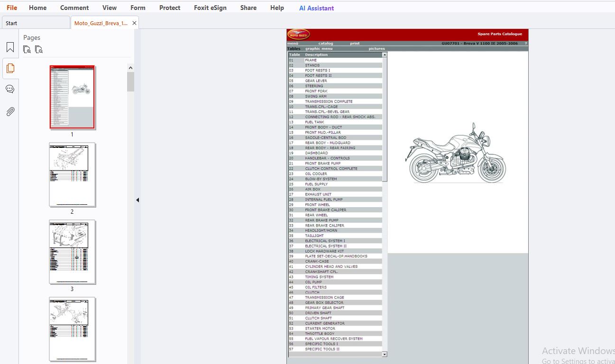Select the fourth page thumbnail
The image size is (615, 364).
73,329
